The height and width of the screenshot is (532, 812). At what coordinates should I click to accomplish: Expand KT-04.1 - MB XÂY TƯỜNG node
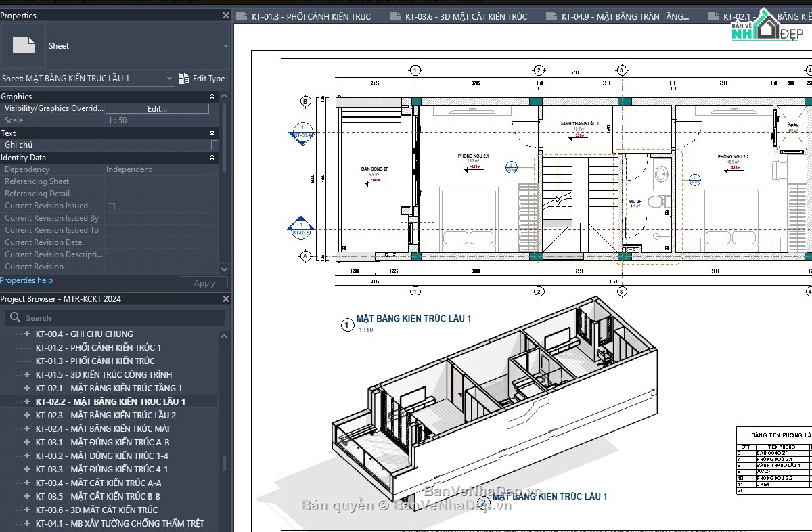point(27,523)
